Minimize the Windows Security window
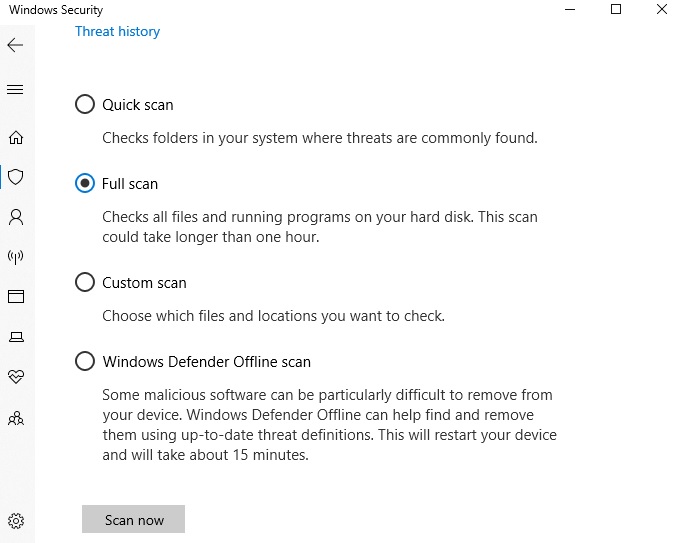678x543 pixels. point(570,9)
